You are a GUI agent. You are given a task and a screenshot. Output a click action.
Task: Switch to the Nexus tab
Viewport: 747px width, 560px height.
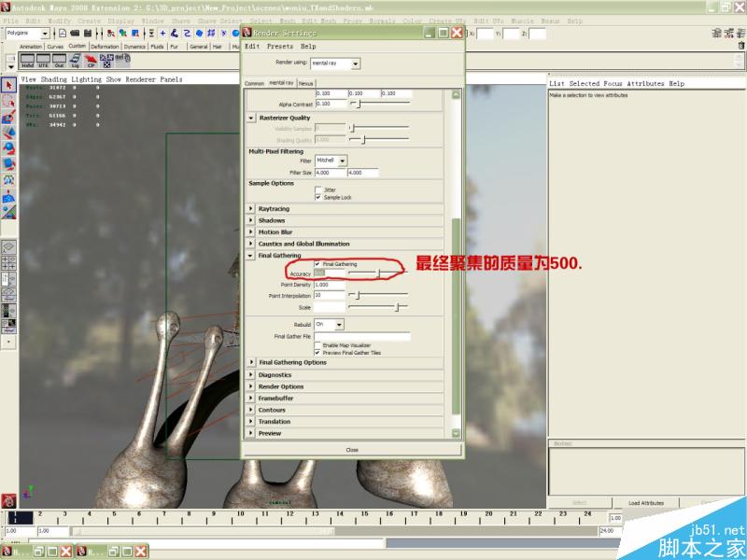[306, 83]
